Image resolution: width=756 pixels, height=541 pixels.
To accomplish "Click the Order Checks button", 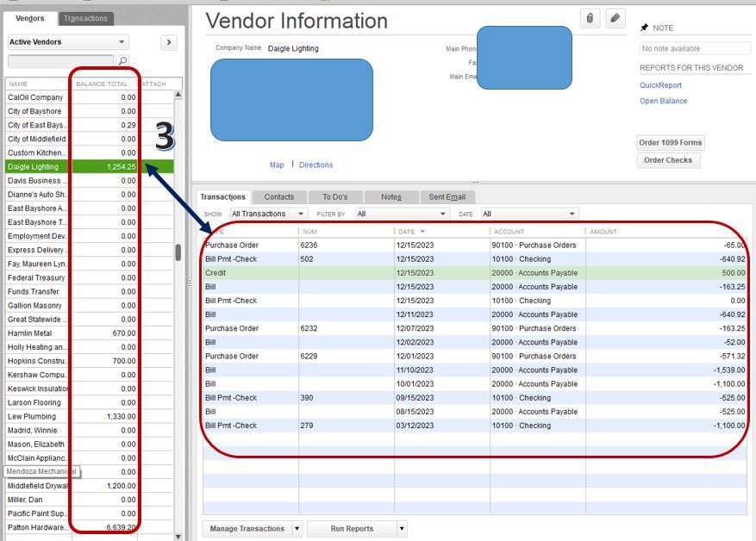I will (668, 160).
